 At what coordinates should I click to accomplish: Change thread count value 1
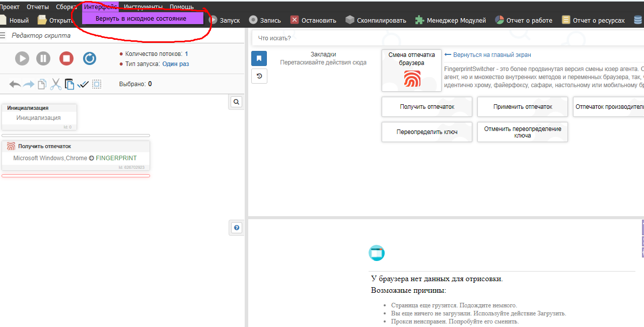(186, 54)
